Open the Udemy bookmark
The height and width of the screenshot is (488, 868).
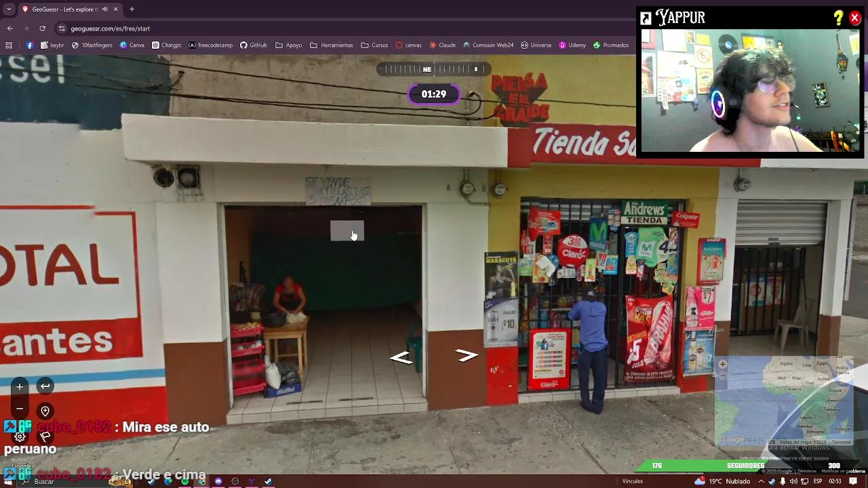coord(572,45)
